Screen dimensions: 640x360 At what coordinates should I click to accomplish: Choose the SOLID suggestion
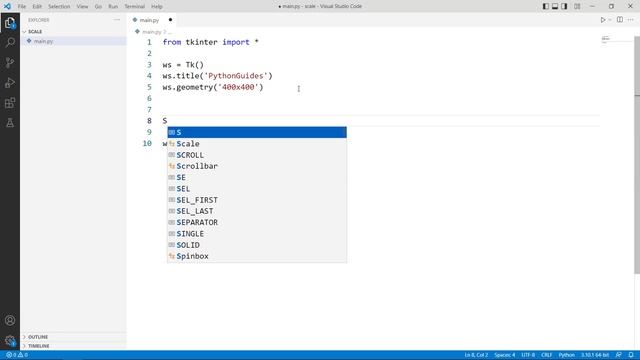click(257, 245)
